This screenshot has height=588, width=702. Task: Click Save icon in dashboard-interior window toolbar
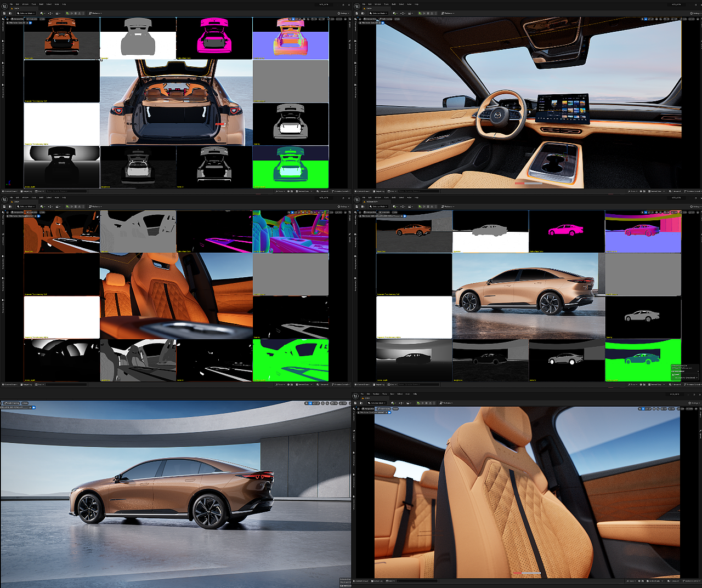click(x=357, y=13)
